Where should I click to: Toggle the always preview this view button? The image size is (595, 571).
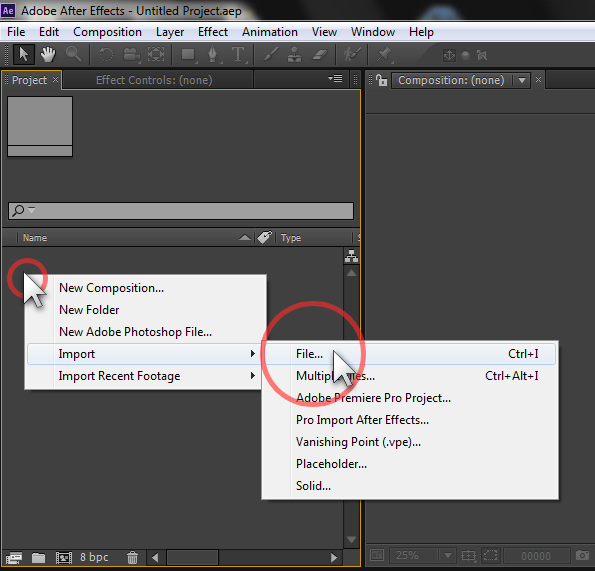click(377, 556)
